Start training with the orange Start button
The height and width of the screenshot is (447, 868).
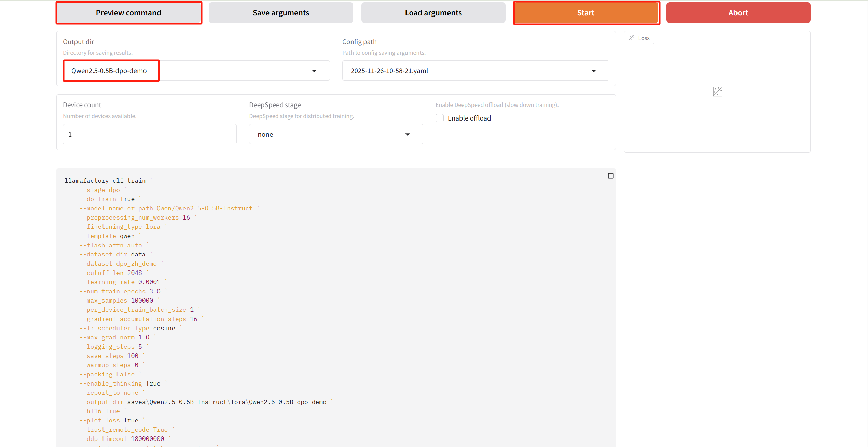(586, 13)
